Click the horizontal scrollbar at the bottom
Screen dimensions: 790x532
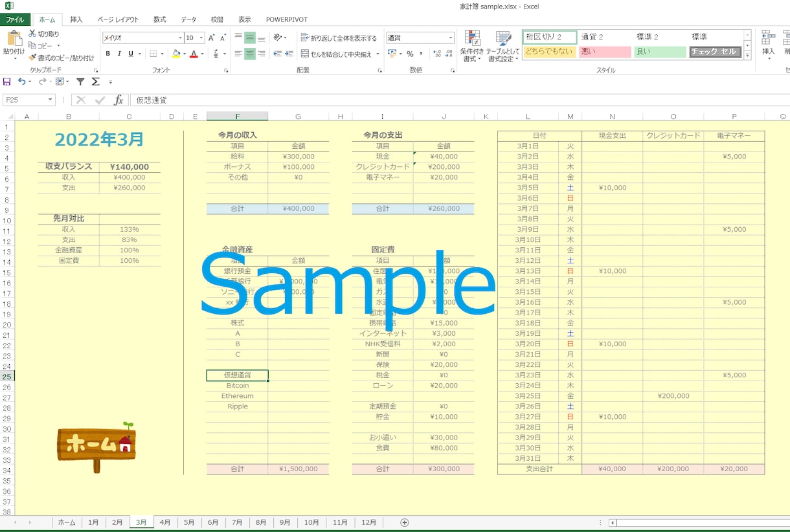703,522
